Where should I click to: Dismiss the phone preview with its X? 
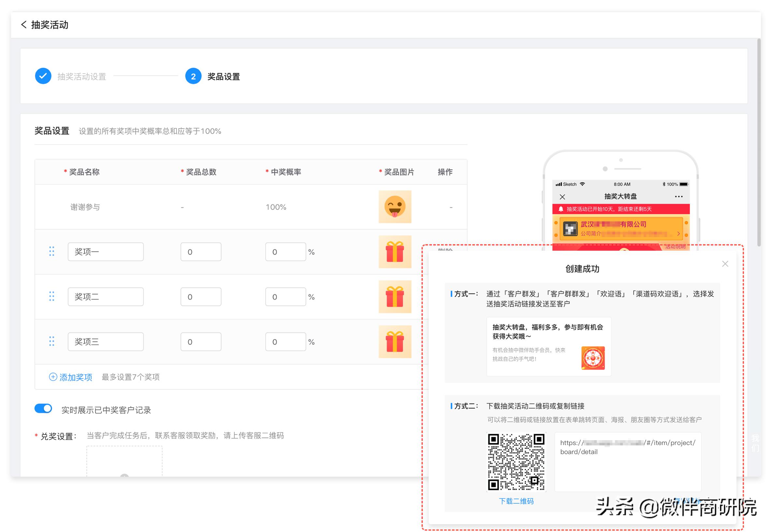(x=562, y=196)
